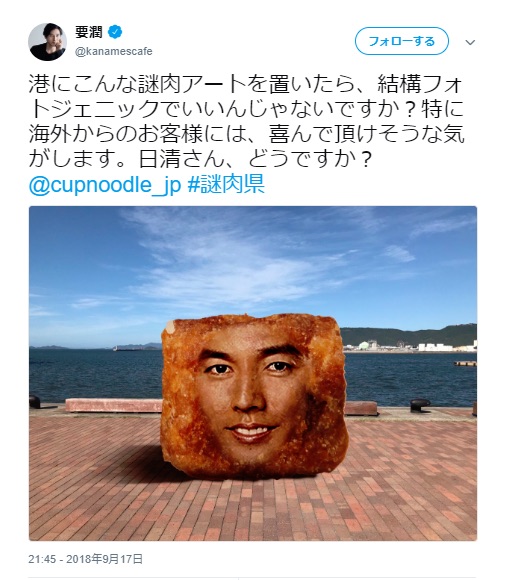Open the profile avatar photo of 要潤
The height and width of the screenshot is (580, 507).
point(47,42)
